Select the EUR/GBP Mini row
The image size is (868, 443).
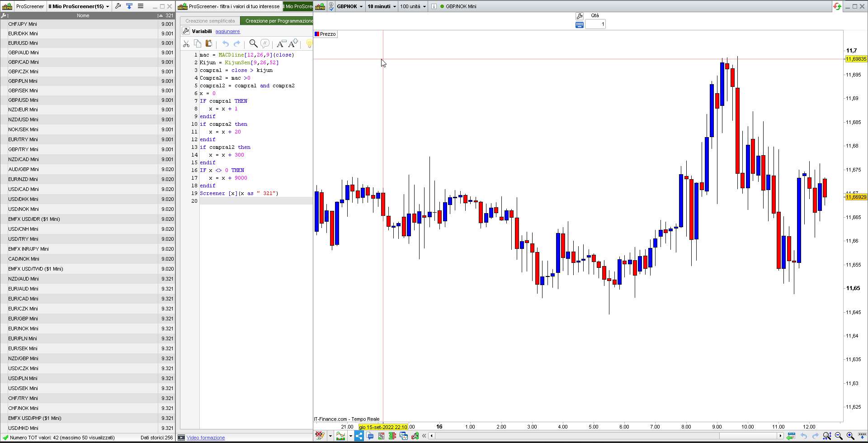click(x=87, y=319)
